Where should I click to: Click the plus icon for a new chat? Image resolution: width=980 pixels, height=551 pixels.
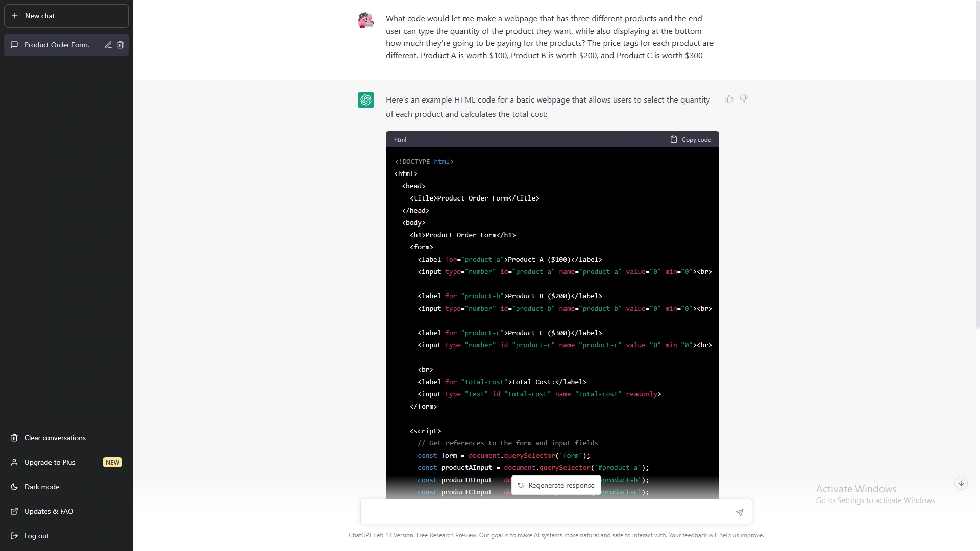[x=15, y=16]
